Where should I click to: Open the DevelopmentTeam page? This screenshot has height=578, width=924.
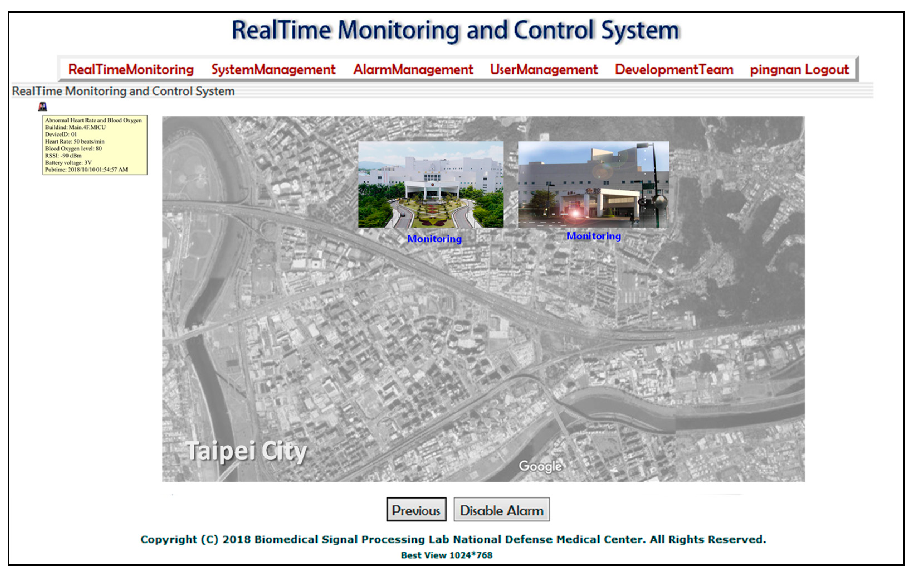tap(674, 70)
